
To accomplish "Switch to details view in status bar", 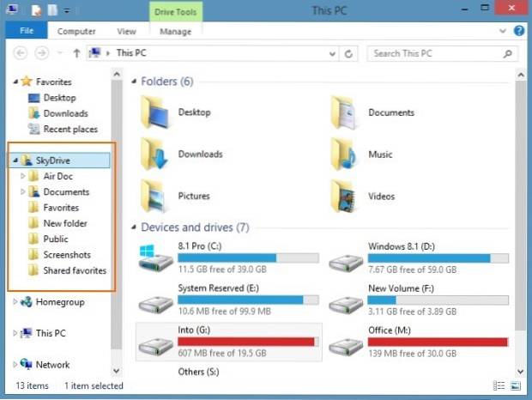I will tap(499, 386).
